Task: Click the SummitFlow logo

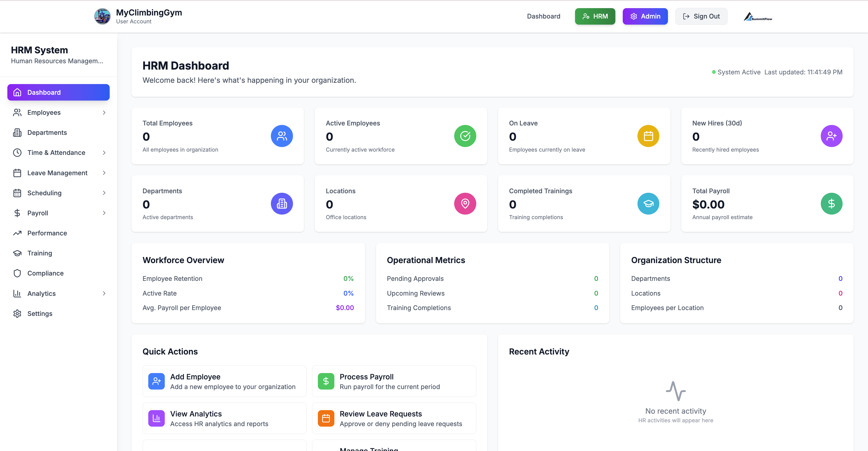Action: (x=758, y=17)
